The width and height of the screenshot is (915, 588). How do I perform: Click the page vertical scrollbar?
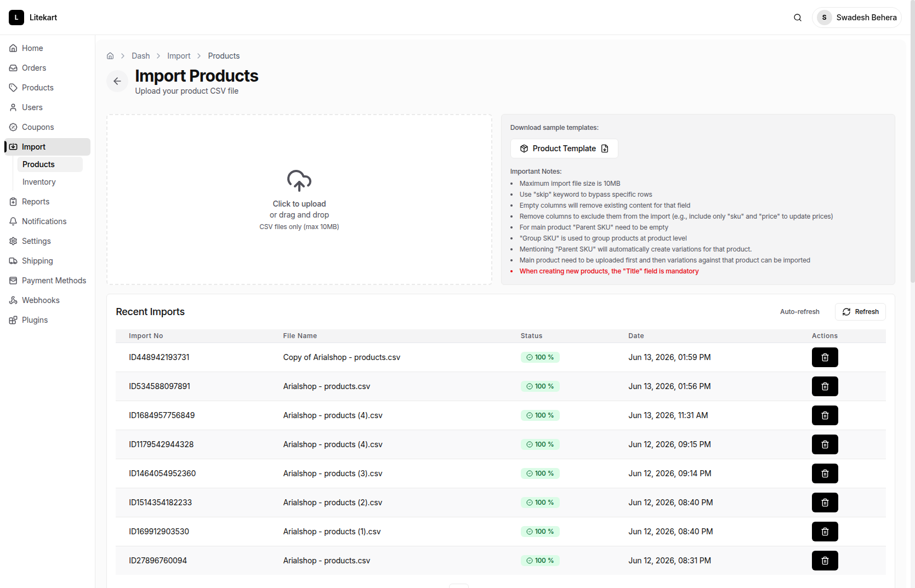pos(912,141)
